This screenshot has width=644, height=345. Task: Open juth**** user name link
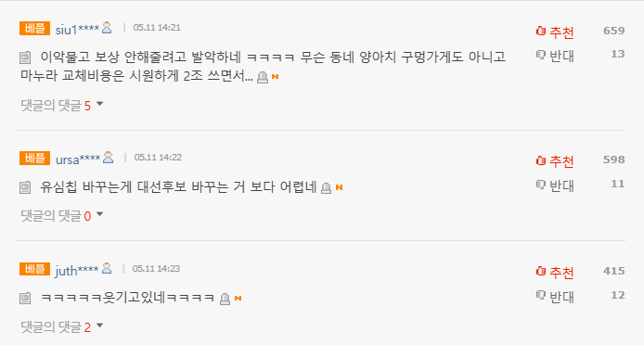tap(77, 270)
